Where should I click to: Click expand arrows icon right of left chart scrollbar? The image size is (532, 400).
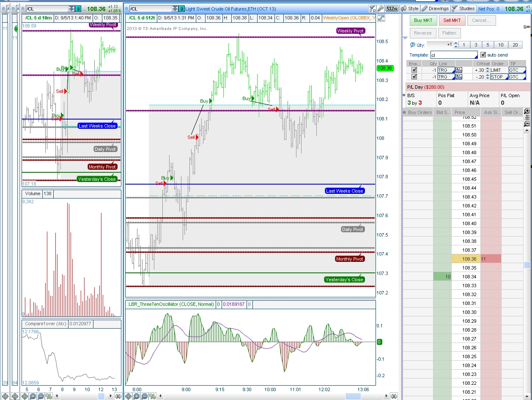pos(118,396)
